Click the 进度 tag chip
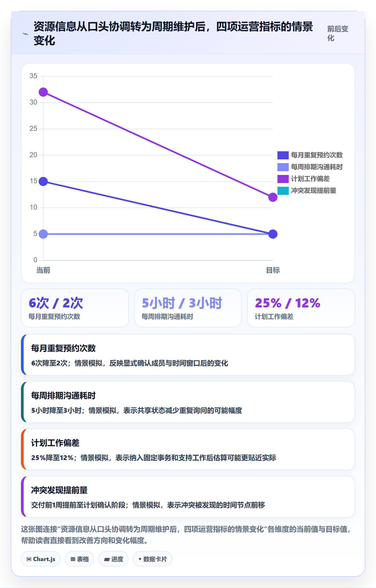The image size is (376, 588). click(x=113, y=559)
